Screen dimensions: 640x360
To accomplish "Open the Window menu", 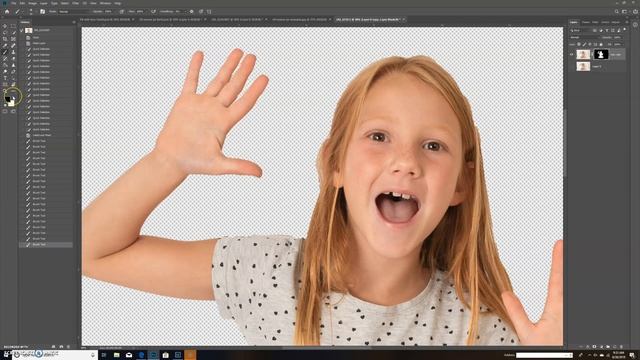I will (105, 3).
